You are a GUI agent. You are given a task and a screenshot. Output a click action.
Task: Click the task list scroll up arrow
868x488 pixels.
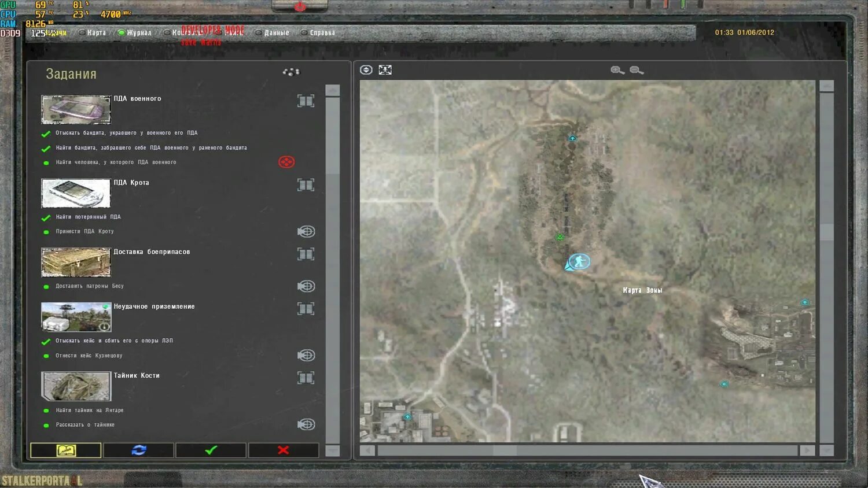pyautogui.click(x=333, y=91)
